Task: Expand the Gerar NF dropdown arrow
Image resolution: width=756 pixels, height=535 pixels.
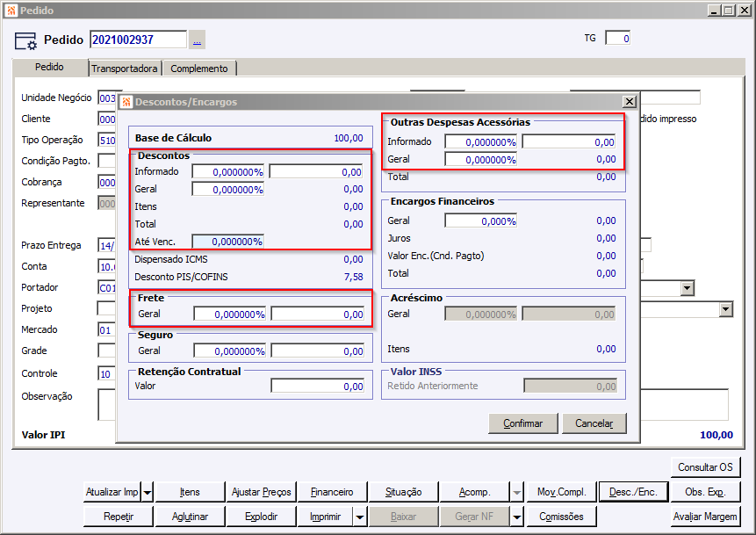Action: 517,517
